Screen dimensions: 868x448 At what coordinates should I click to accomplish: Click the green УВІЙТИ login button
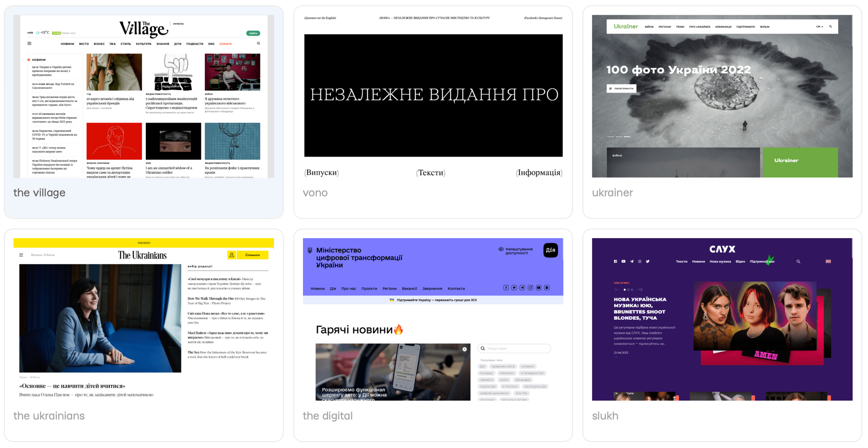(x=253, y=33)
